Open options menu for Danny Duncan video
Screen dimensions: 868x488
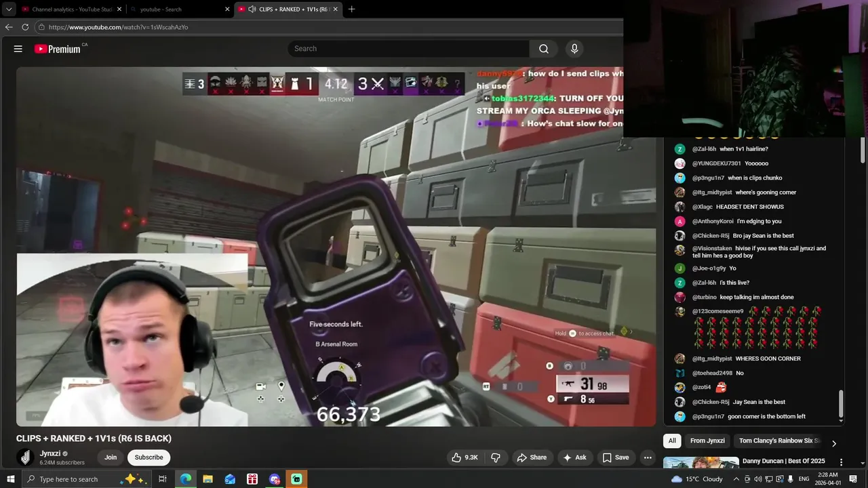[x=842, y=462]
